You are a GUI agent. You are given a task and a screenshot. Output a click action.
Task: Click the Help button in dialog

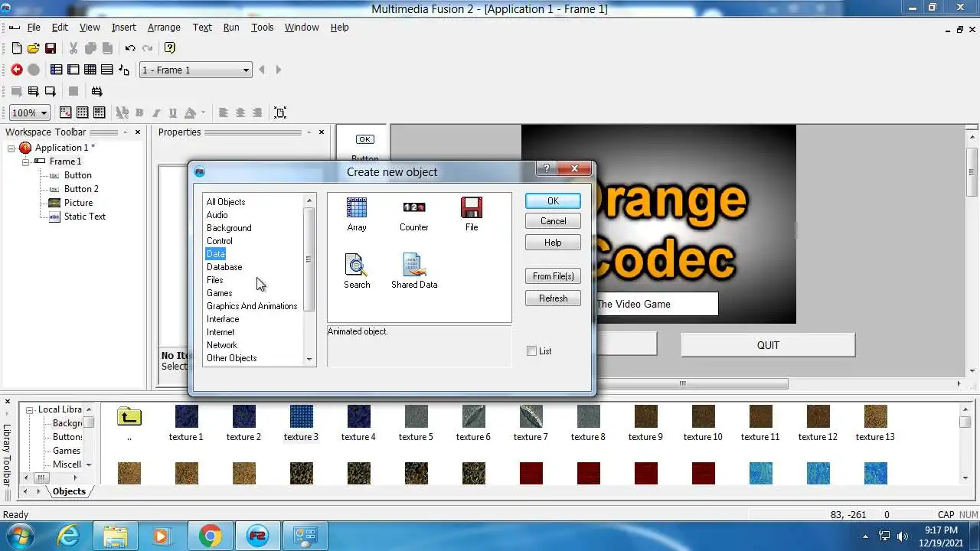tap(553, 243)
